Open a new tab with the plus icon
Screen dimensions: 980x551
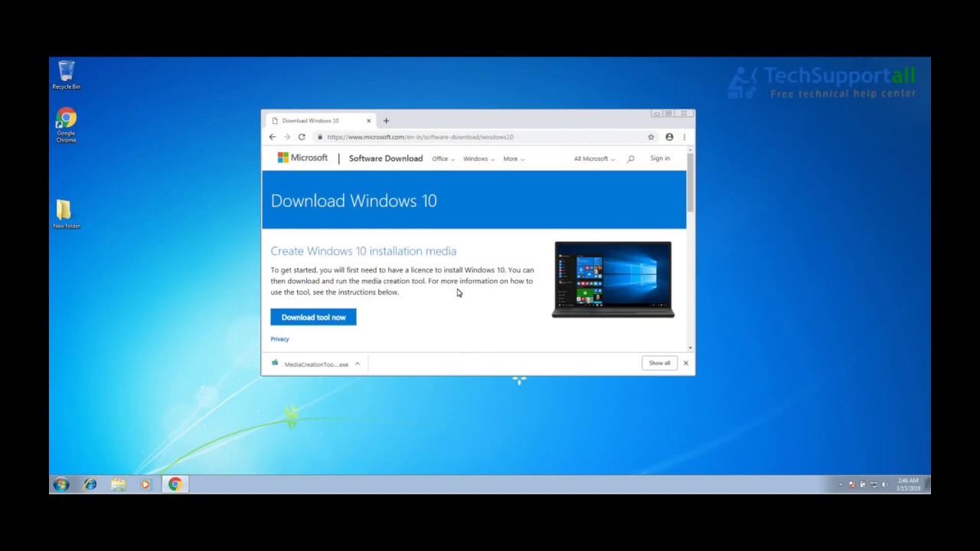click(x=386, y=120)
